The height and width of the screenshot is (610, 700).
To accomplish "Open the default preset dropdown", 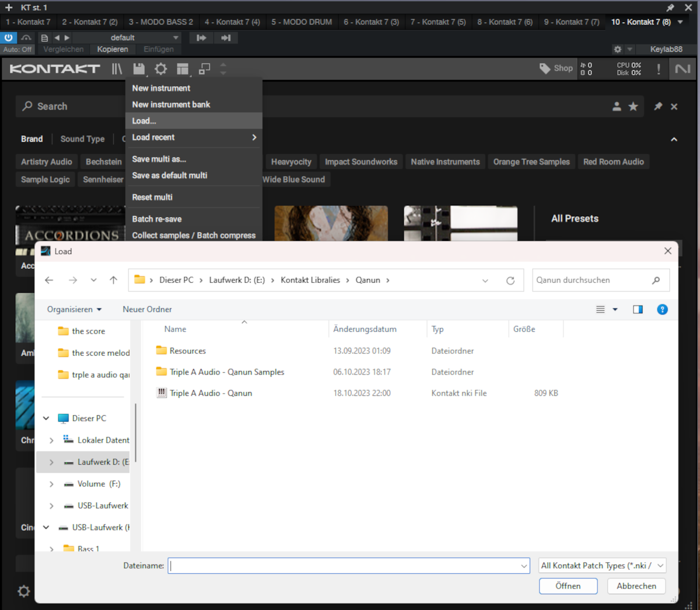I will click(176, 38).
